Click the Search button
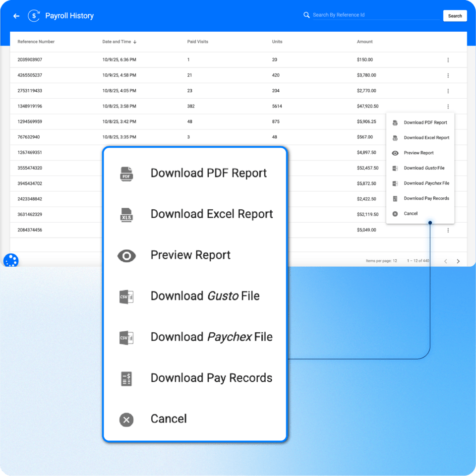 [454, 15]
